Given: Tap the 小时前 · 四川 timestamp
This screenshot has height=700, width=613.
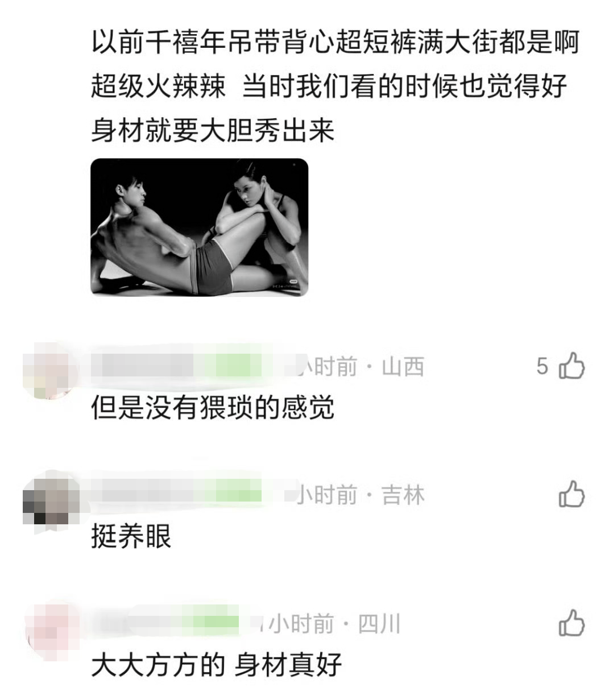Looking at the screenshot, I should (334, 624).
